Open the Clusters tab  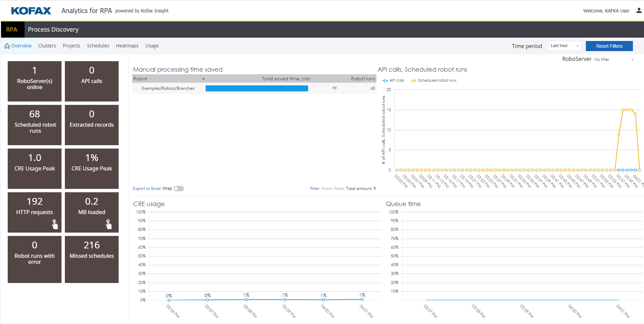pos(47,46)
